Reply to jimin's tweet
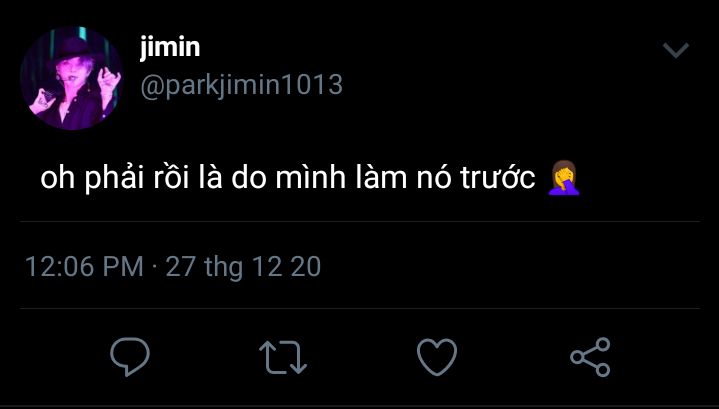Viewport: 719px width, 409px height. point(130,357)
